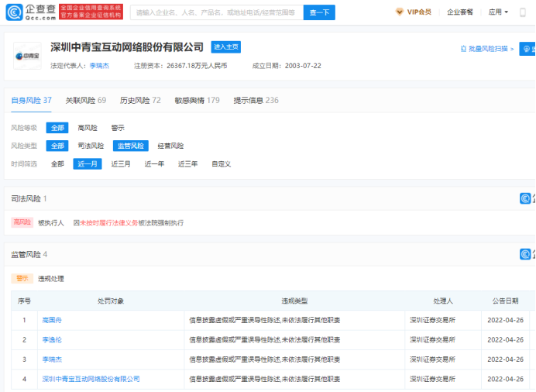Click 公告日期 column header

point(505,301)
